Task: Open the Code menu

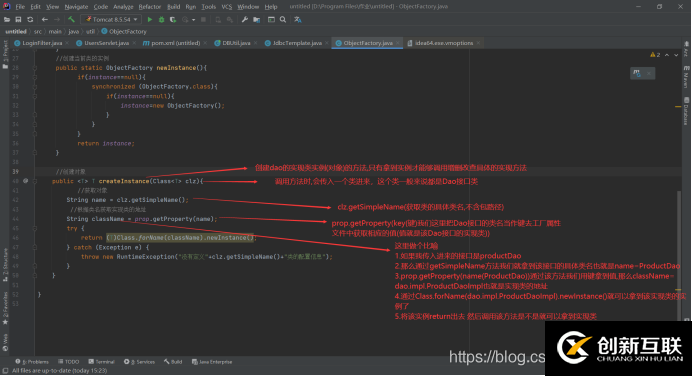Action: (x=101, y=7)
